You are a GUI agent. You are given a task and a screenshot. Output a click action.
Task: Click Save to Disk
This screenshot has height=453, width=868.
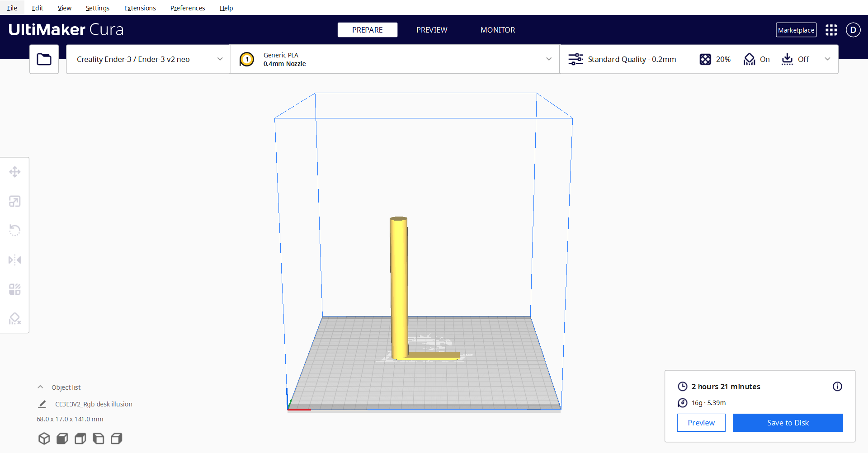pos(788,423)
